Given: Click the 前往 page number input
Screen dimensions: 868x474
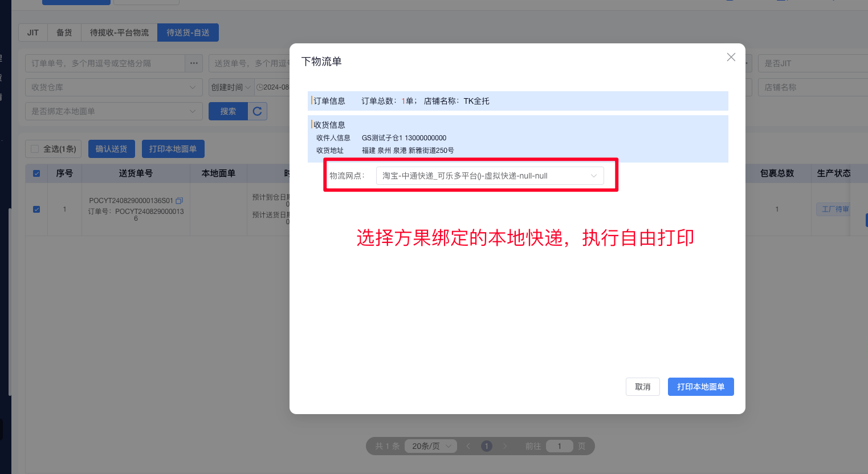Looking at the screenshot, I should 559,446.
